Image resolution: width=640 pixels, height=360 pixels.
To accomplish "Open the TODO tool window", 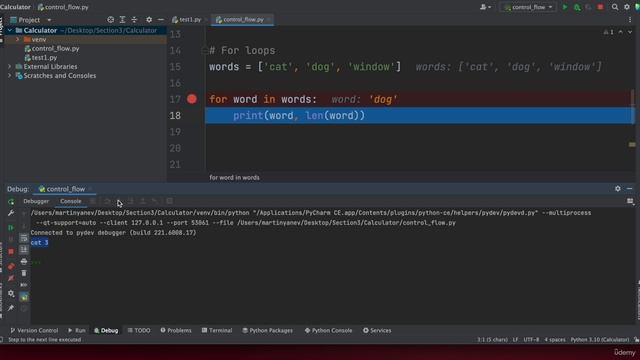I will coord(139,330).
